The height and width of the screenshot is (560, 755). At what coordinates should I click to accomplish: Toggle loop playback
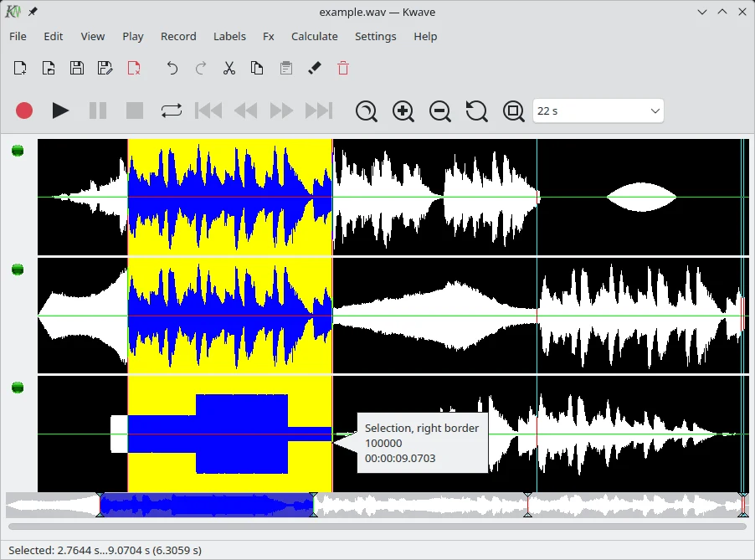(172, 110)
